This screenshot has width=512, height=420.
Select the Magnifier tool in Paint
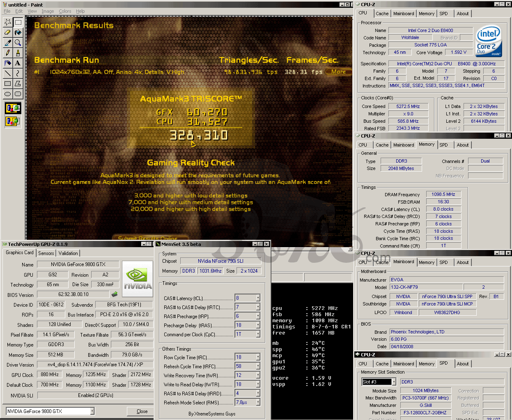(x=18, y=42)
